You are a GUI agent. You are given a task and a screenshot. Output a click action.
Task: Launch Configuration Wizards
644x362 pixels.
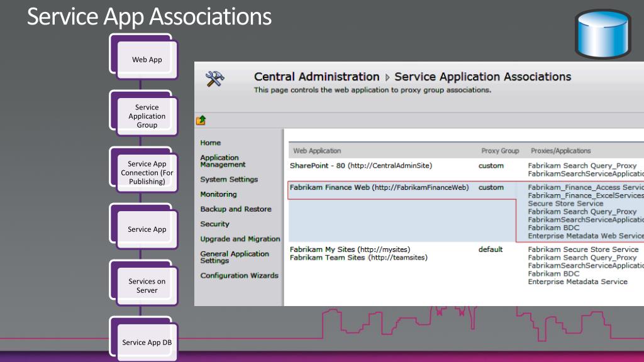pyautogui.click(x=239, y=275)
